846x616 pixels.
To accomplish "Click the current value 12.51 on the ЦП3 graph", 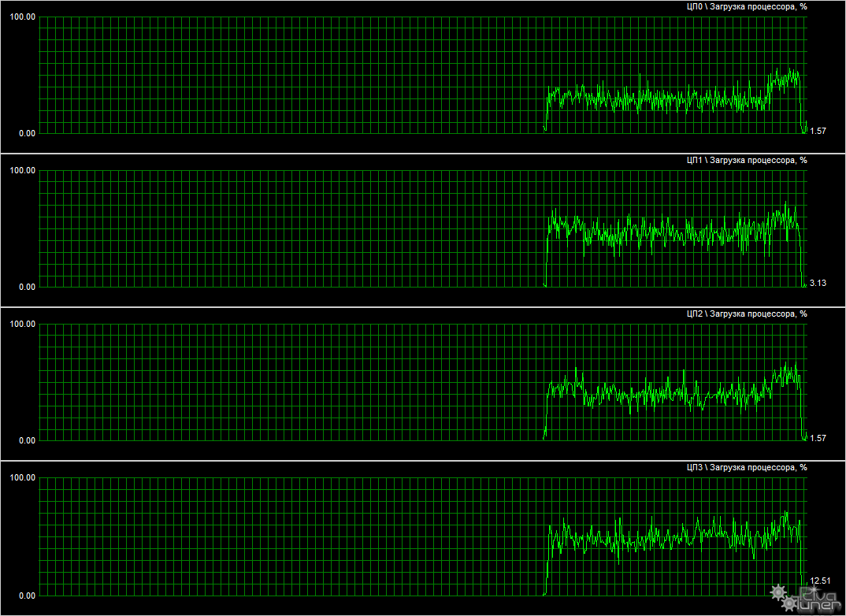I will pyautogui.click(x=820, y=581).
